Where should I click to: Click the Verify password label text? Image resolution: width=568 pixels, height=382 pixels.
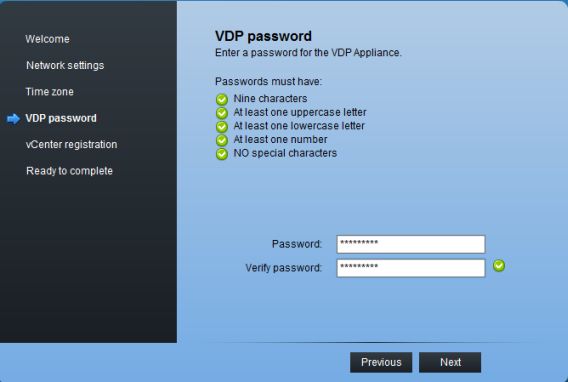(284, 268)
